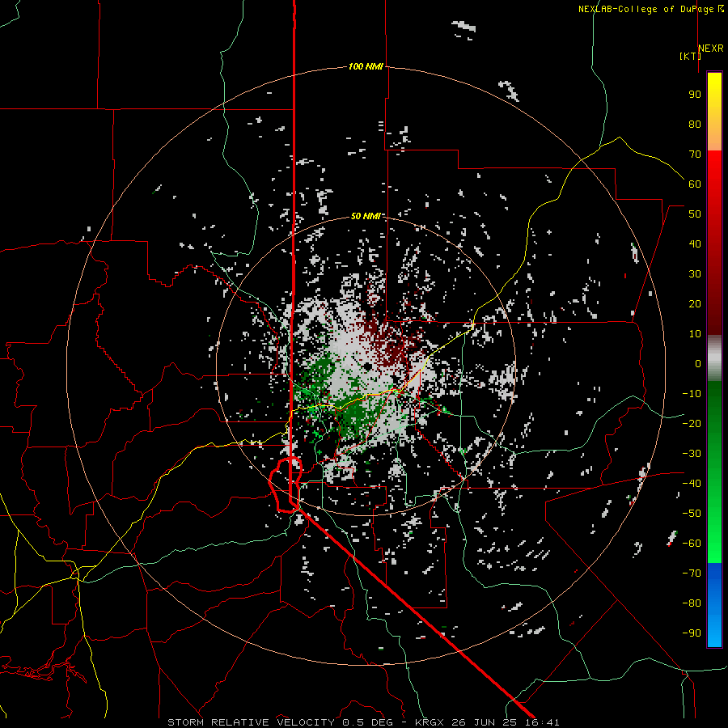The image size is (728, 728).
Task: Click the -30 value on velocity scale
Action: pyautogui.click(x=692, y=454)
